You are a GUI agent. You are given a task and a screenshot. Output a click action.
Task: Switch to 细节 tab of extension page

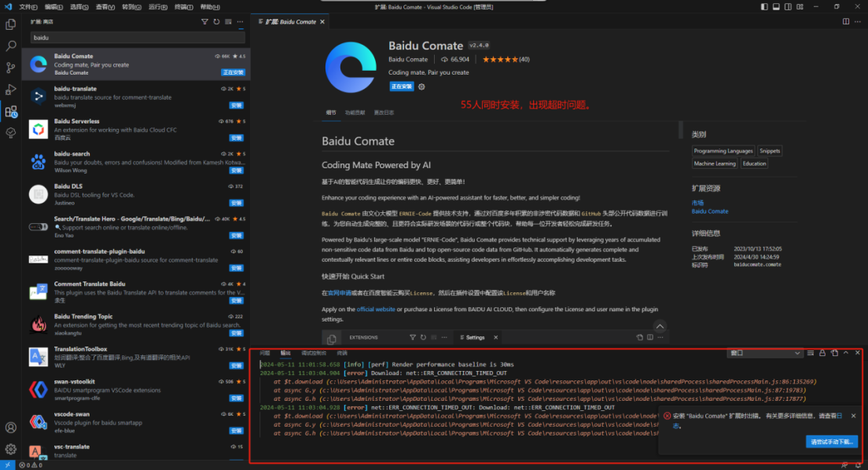[331, 112]
